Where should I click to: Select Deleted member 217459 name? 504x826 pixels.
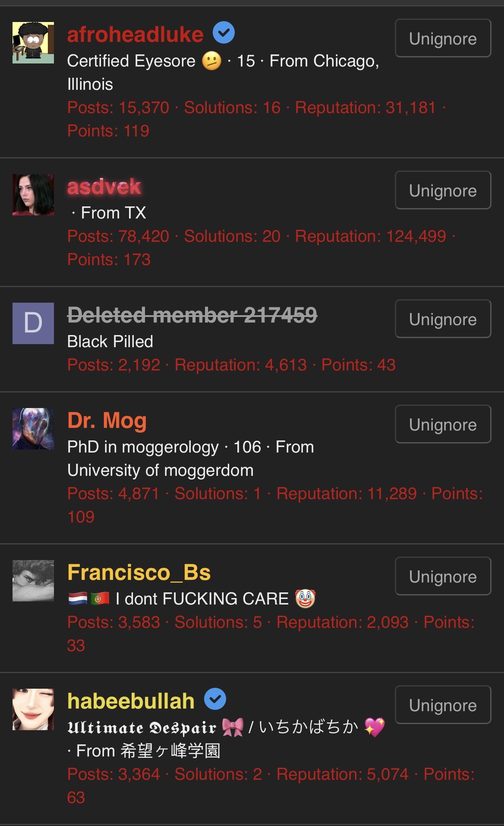[192, 315]
